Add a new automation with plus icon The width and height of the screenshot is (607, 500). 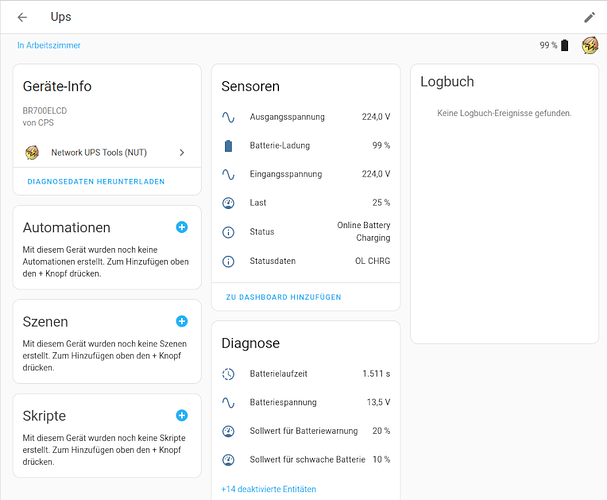tap(182, 227)
